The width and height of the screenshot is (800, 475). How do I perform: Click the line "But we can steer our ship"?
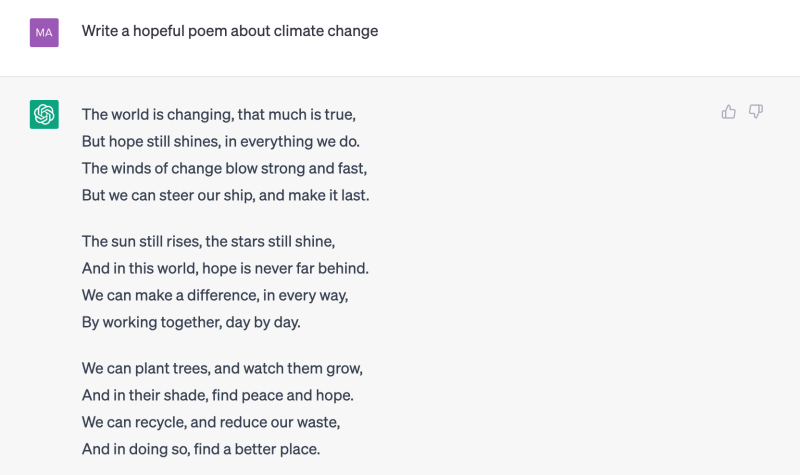tap(225, 195)
